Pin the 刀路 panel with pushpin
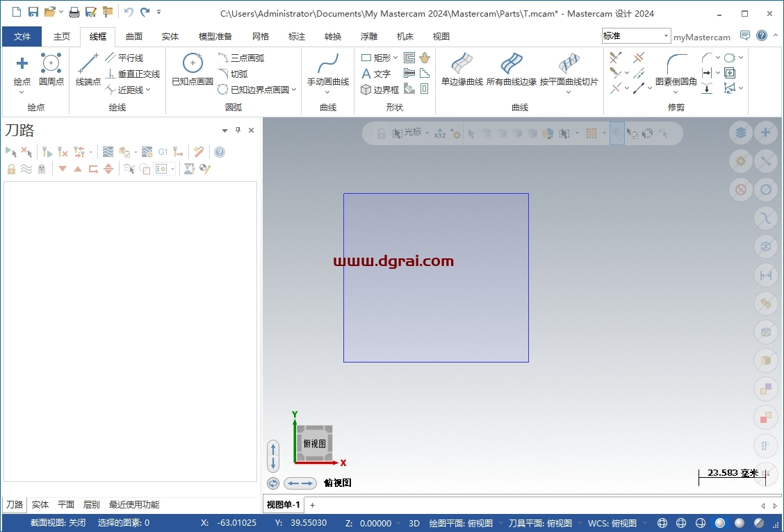This screenshot has height=532, width=784. coord(238,130)
